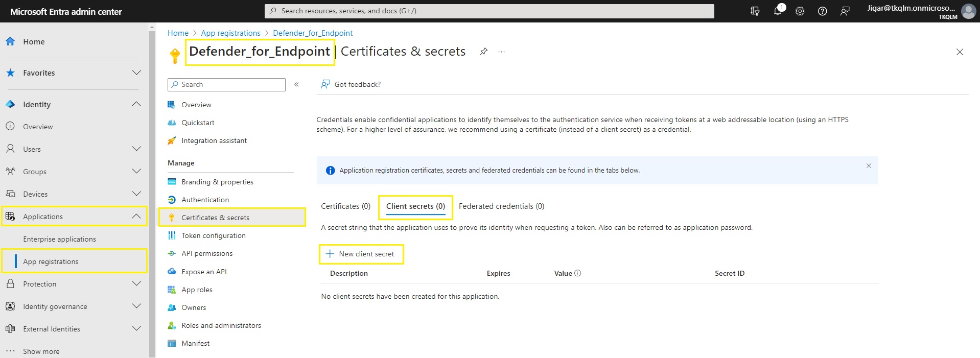Pin the Certificates & secrets page
This screenshot has height=358, width=980.
tap(483, 52)
